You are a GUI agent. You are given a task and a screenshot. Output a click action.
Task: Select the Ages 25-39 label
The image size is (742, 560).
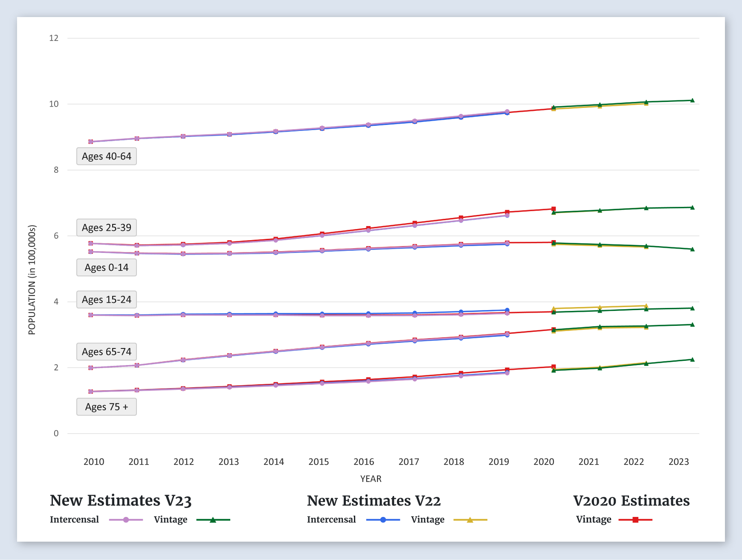[x=107, y=228]
